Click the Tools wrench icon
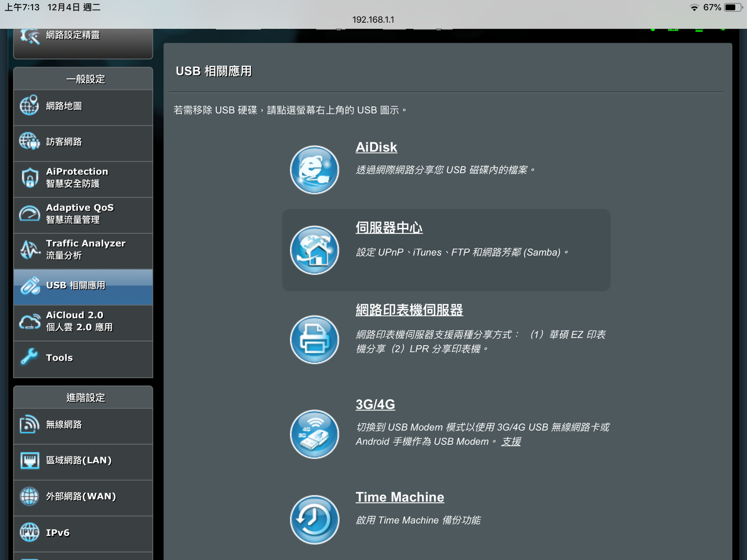This screenshot has height=560, width=747. coord(29,357)
